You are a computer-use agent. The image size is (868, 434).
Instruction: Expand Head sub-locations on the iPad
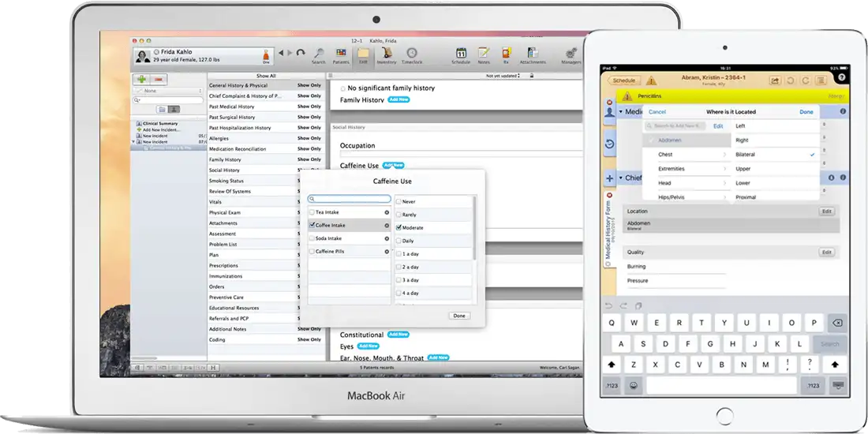724,183
